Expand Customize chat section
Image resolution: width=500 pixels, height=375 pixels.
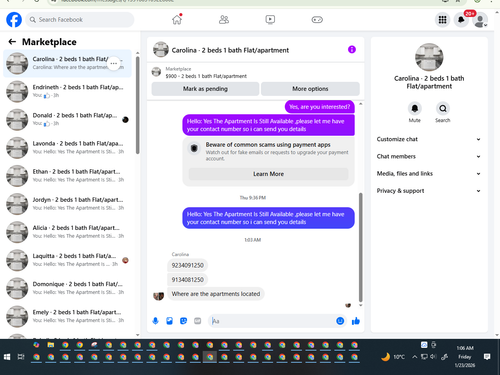click(429, 139)
